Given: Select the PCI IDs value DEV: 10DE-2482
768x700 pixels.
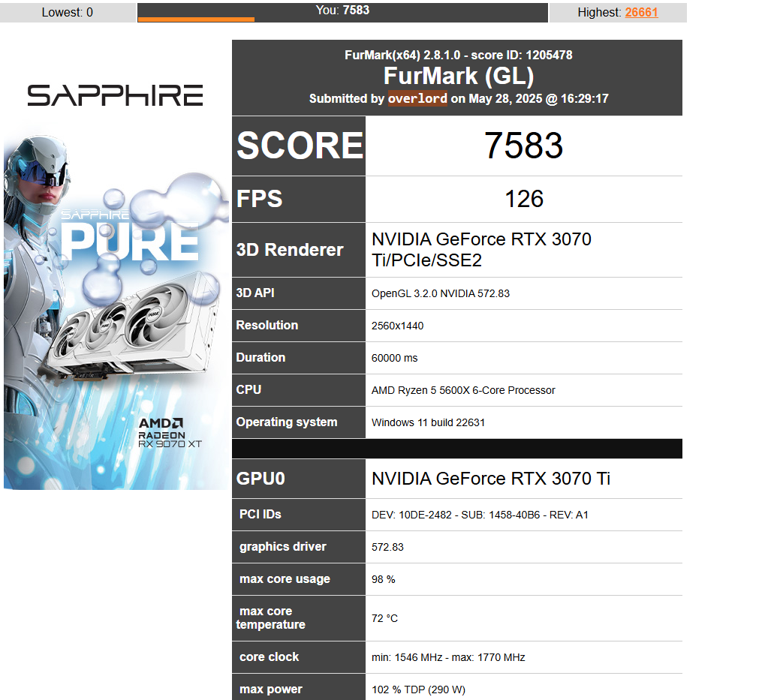Looking at the screenshot, I should tap(480, 515).
